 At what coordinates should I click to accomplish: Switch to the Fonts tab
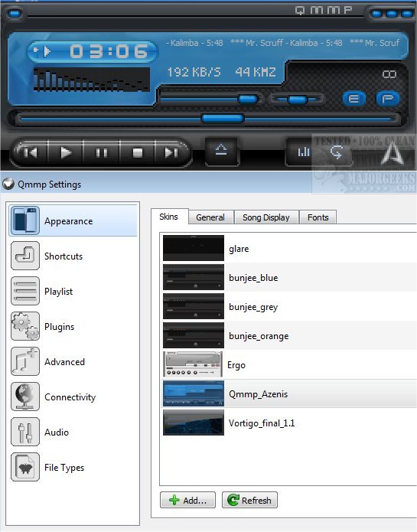318,217
